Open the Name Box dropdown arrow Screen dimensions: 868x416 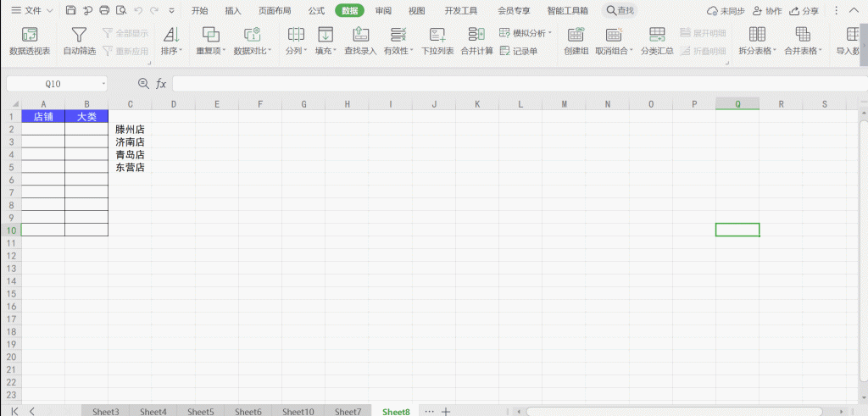[x=103, y=84]
